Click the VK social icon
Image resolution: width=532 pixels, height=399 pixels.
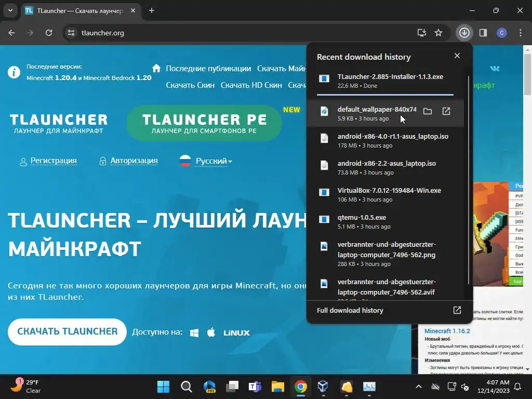tap(495, 69)
